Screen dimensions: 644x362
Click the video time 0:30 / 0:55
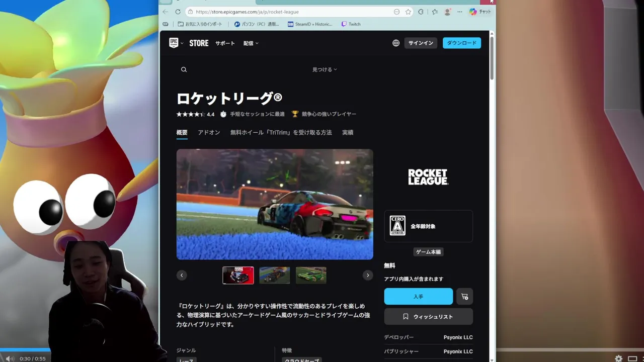(x=33, y=358)
